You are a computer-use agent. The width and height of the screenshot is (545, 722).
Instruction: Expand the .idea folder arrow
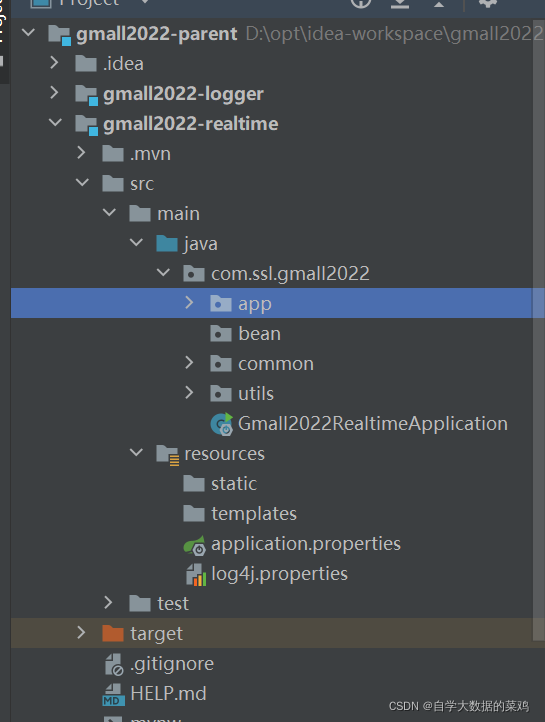coord(54,63)
